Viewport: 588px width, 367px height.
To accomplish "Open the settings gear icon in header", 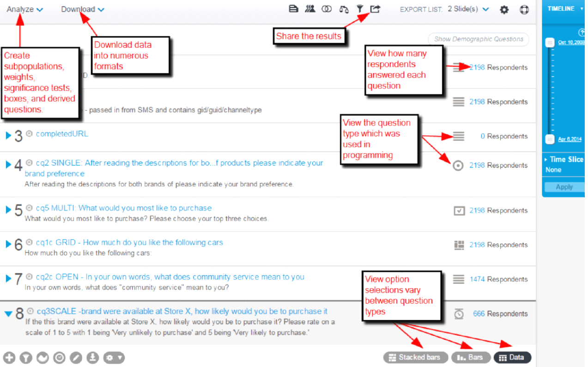I will tap(504, 9).
